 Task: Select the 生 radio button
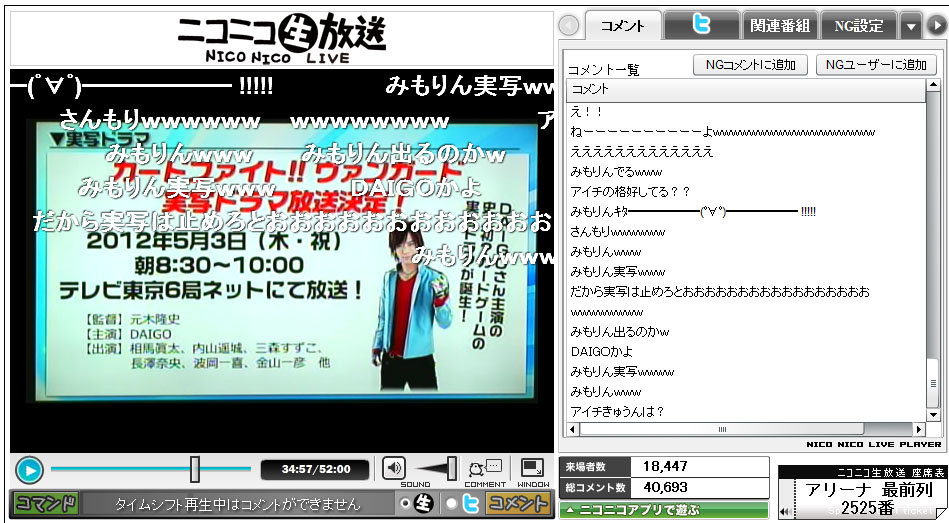[405, 504]
